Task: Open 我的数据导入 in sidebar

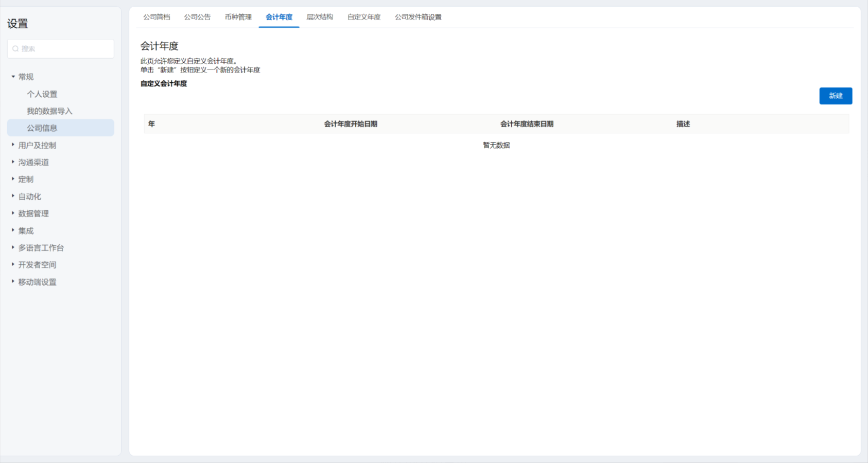Action: pyautogui.click(x=49, y=111)
